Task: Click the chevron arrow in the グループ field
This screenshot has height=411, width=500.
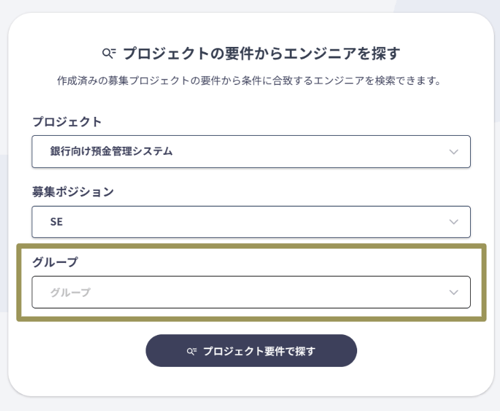Action: [453, 293]
